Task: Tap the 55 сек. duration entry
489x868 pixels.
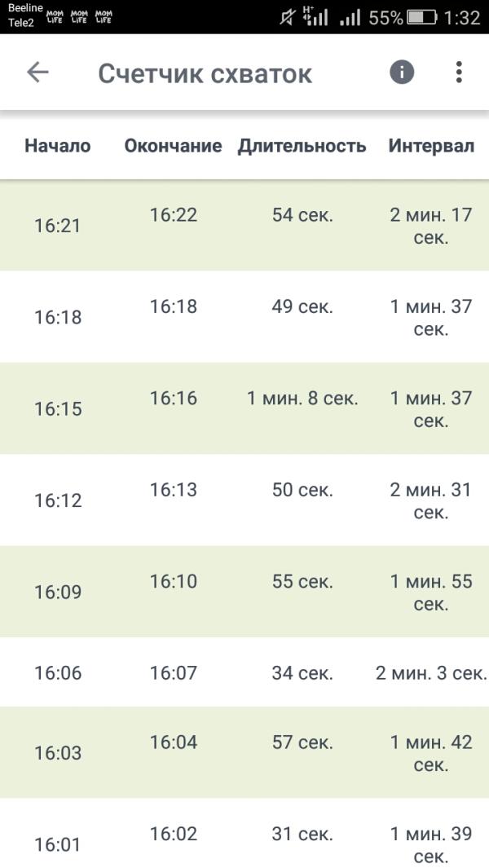Action: (302, 581)
